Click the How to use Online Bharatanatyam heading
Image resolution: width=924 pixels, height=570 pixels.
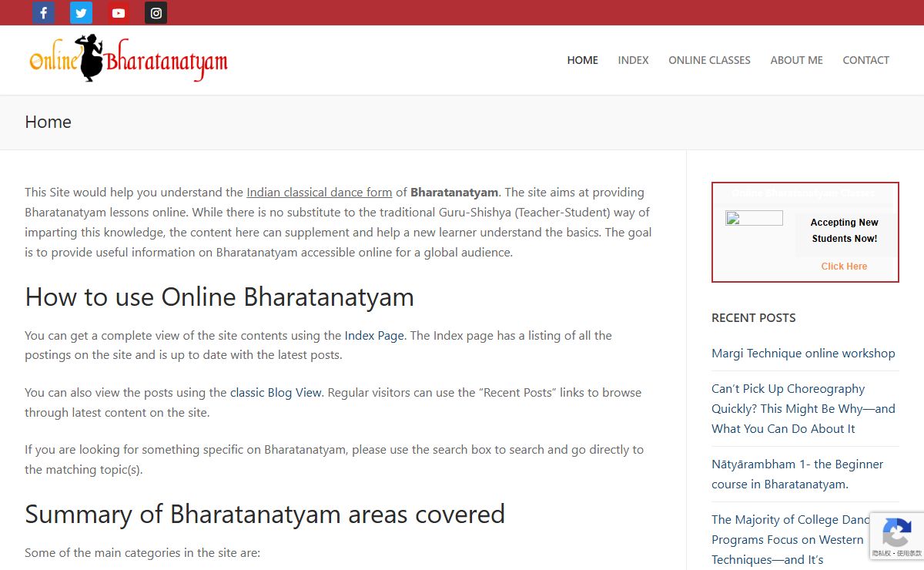tap(219, 297)
